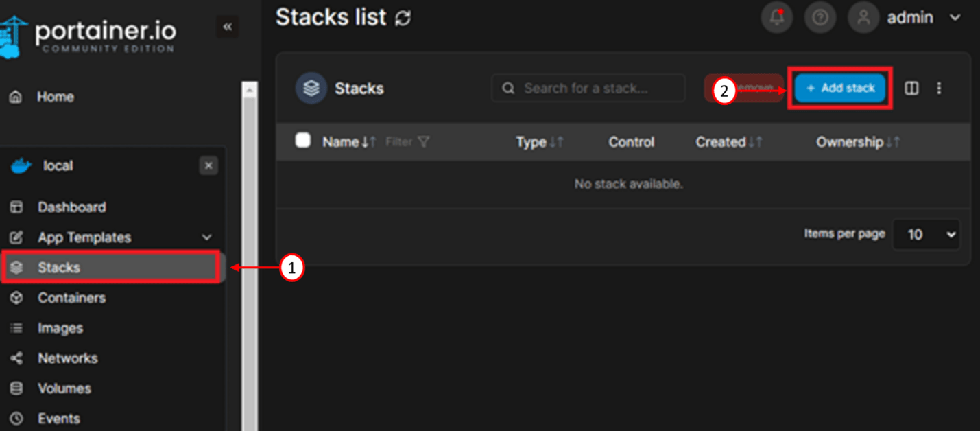This screenshot has height=431, width=980.
Task: Toggle the select all stacks checkbox
Action: (302, 141)
